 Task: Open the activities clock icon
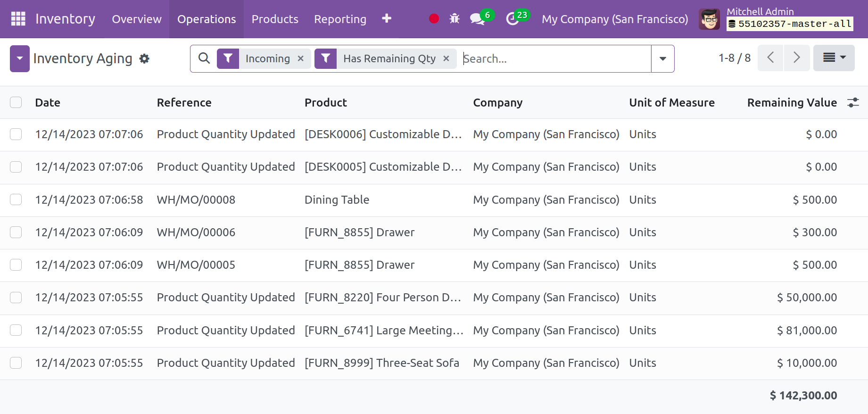click(513, 19)
